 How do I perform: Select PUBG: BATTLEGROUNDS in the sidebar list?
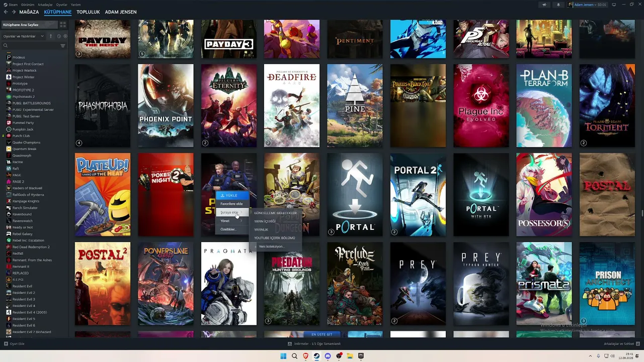coord(31,103)
